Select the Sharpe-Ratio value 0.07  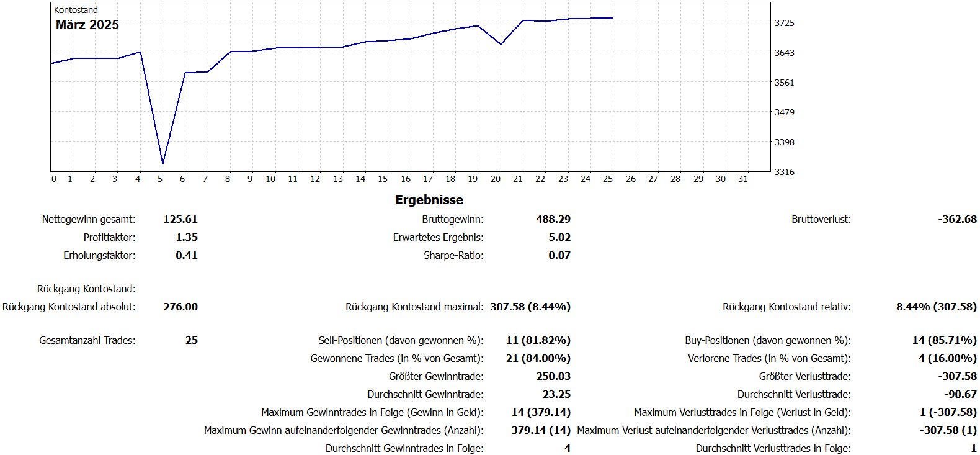tap(559, 255)
